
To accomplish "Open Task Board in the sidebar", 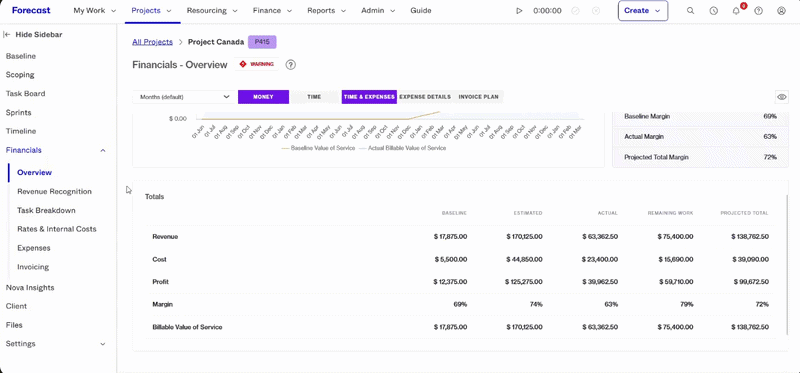I will click(26, 94).
